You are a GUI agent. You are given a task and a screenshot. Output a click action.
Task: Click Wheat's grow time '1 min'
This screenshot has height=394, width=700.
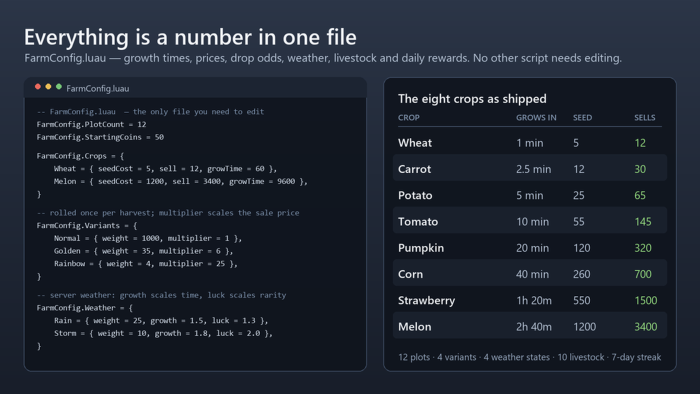529,143
